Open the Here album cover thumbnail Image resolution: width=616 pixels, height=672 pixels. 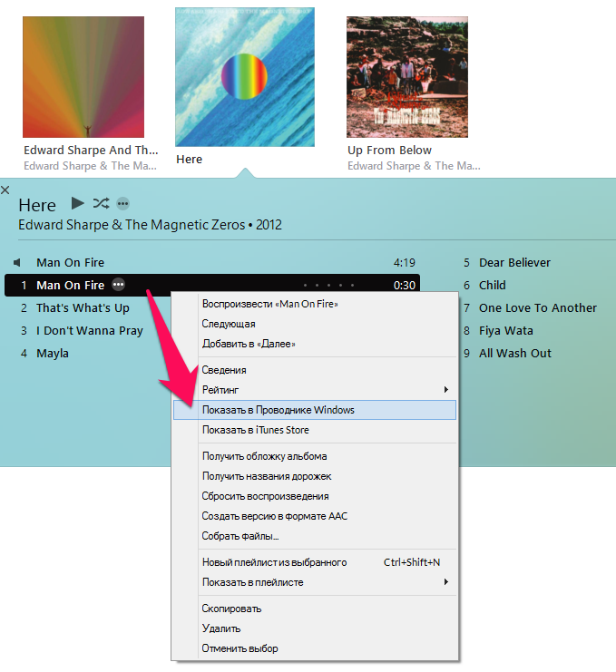tap(245, 77)
